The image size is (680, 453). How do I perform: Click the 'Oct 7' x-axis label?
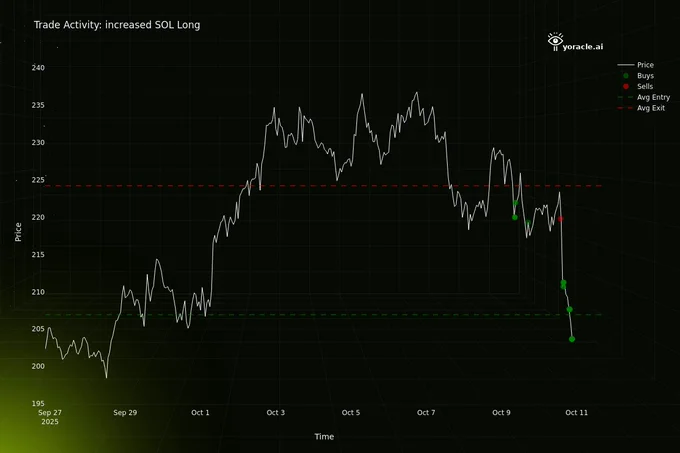coord(426,413)
